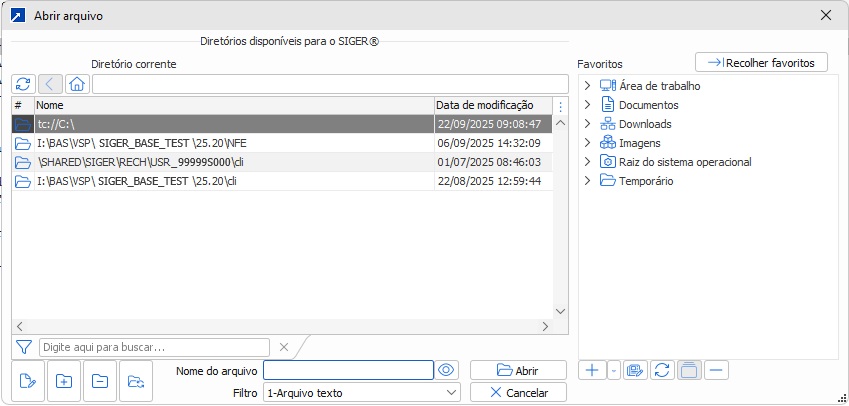Click folder icon of the 25.20\NFE row
The image size is (849, 406).
(x=23, y=143)
